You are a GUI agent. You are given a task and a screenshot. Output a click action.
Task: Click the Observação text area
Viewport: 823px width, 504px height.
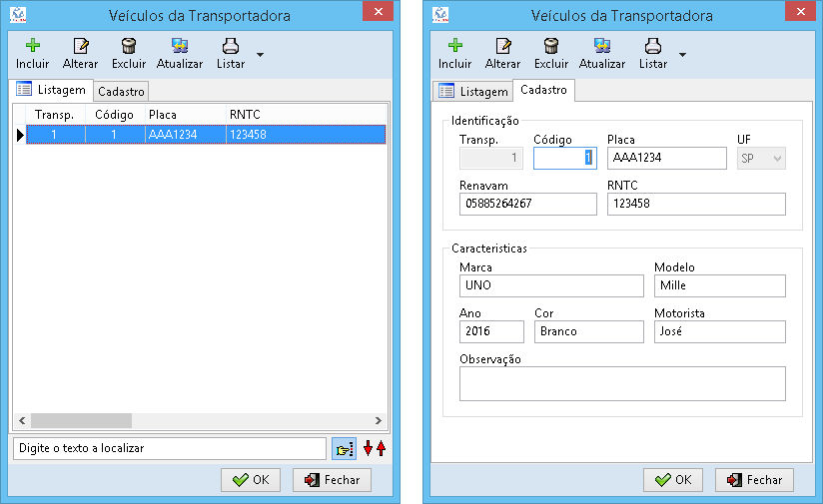point(622,384)
